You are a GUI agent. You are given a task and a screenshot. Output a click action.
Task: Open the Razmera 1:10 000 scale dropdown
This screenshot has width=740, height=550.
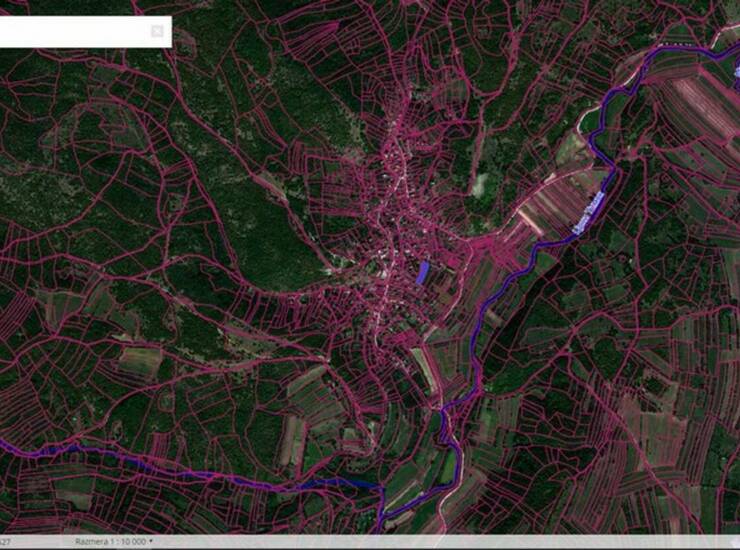(112, 542)
